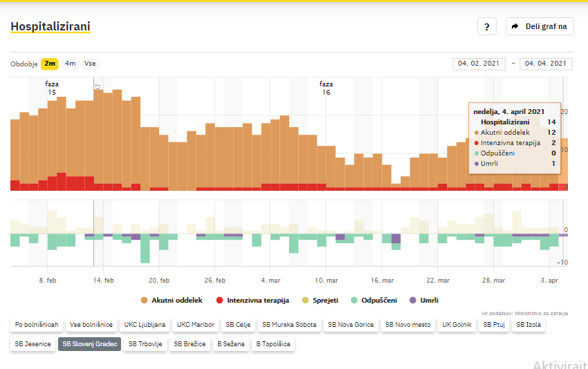Choose the SB Celje hospital
Viewport: 588px width, 369px height.
(238, 324)
